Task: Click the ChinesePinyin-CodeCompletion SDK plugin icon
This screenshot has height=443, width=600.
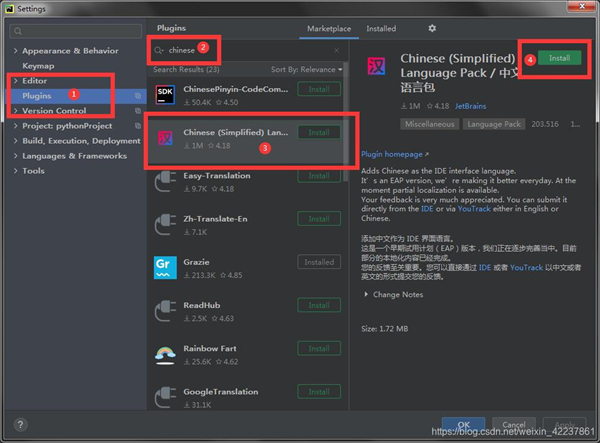Action: click(x=166, y=95)
